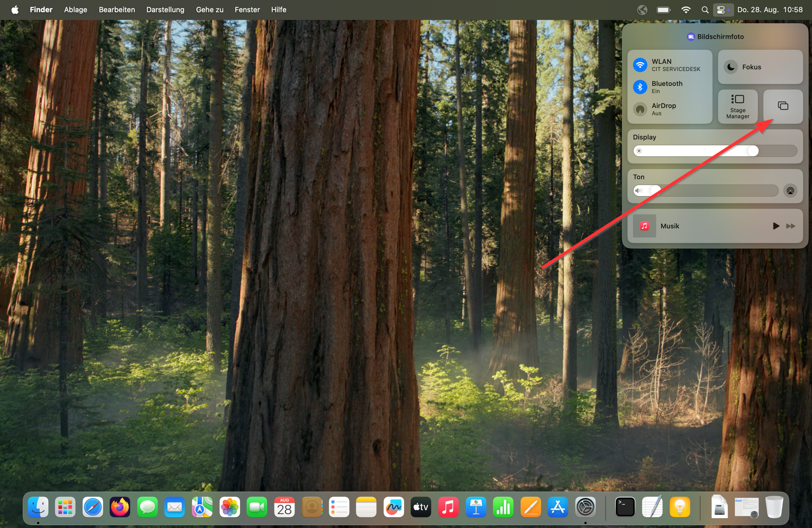Click the AirPlay icon beside the Ton slider
Screen dimensions: 812x528
pos(791,190)
